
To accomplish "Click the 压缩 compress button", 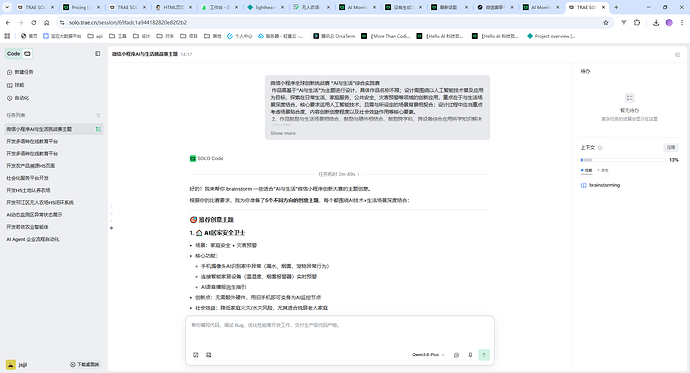I will [x=671, y=148].
